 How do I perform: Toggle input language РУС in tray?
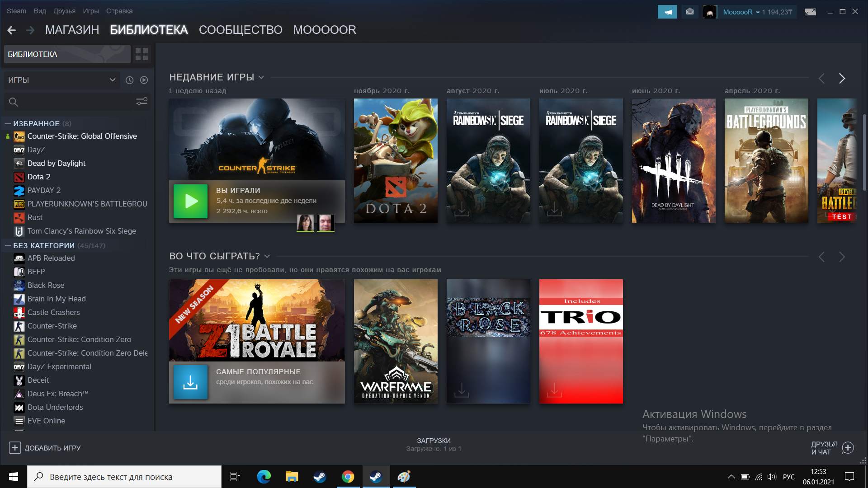[789, 477]
